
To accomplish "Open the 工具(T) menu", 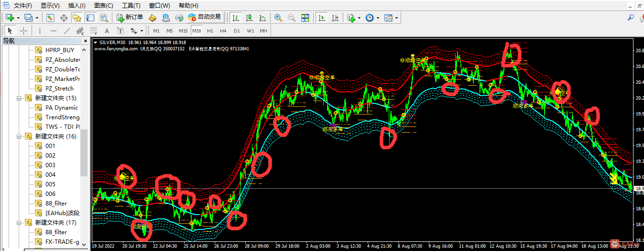I will [131, 5].
